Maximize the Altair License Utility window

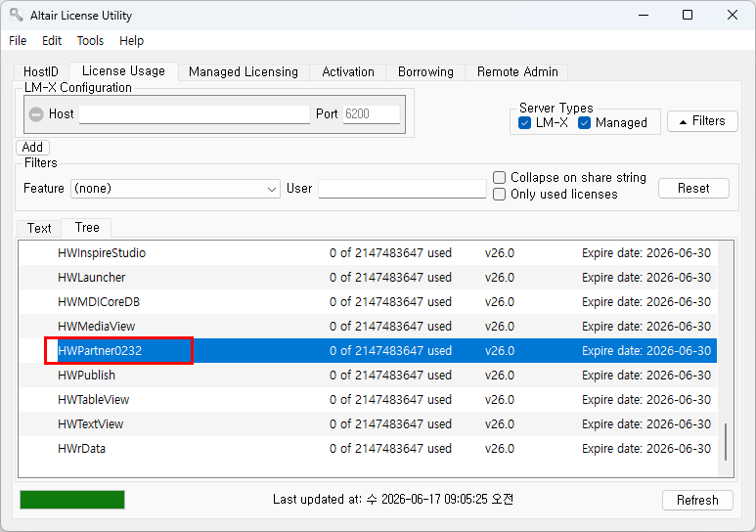pos(688,15)
